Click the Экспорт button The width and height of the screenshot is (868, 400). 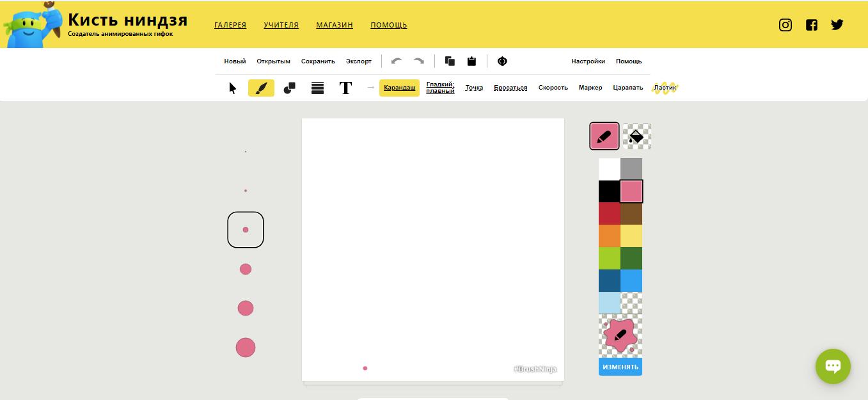[x=359, y=61]
